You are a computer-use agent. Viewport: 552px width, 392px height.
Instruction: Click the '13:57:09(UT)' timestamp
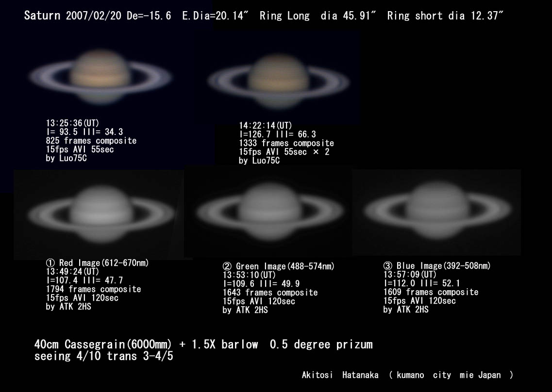[410, 275]
